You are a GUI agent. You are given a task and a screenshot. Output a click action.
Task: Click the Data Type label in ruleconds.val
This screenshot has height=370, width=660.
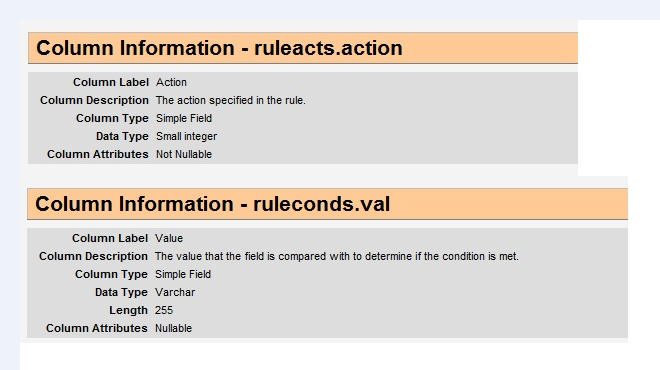121,292
